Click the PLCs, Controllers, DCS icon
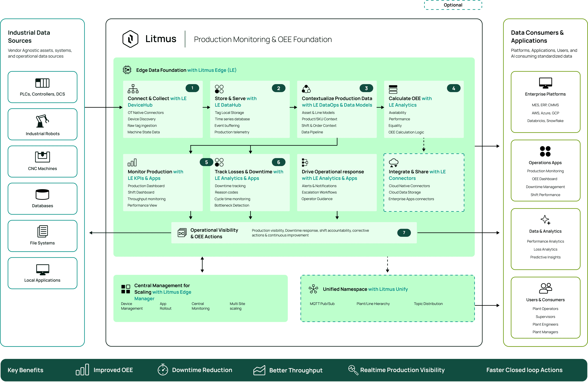The height and width of the screenshot is (382, 588). pyautogui.click(x=42, y=83)
